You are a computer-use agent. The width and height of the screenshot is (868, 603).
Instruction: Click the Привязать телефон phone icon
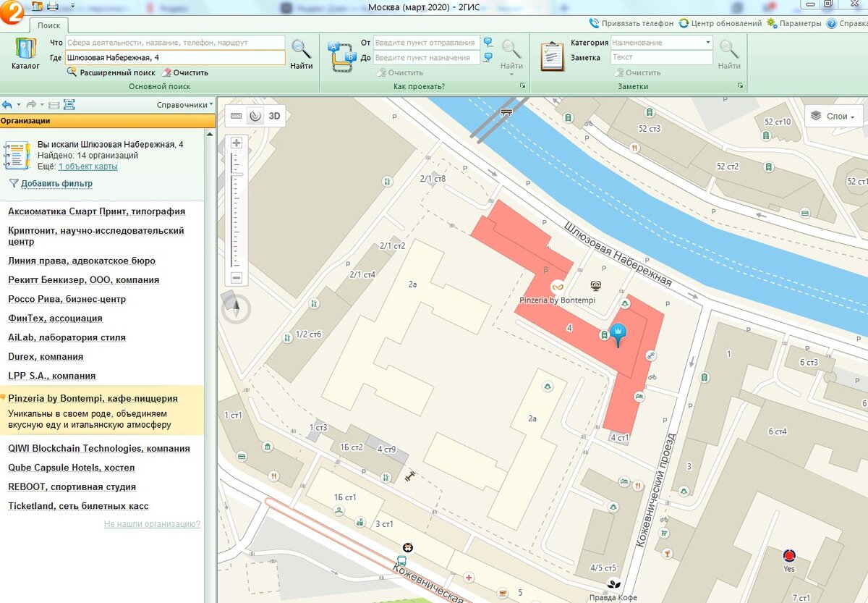pos(595,23)
